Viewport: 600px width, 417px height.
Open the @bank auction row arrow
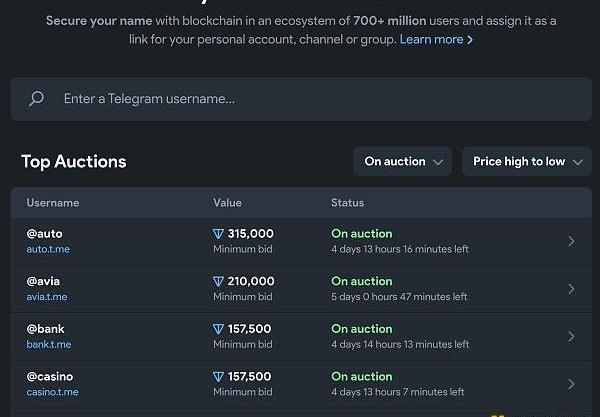click(x=571, y=337)
